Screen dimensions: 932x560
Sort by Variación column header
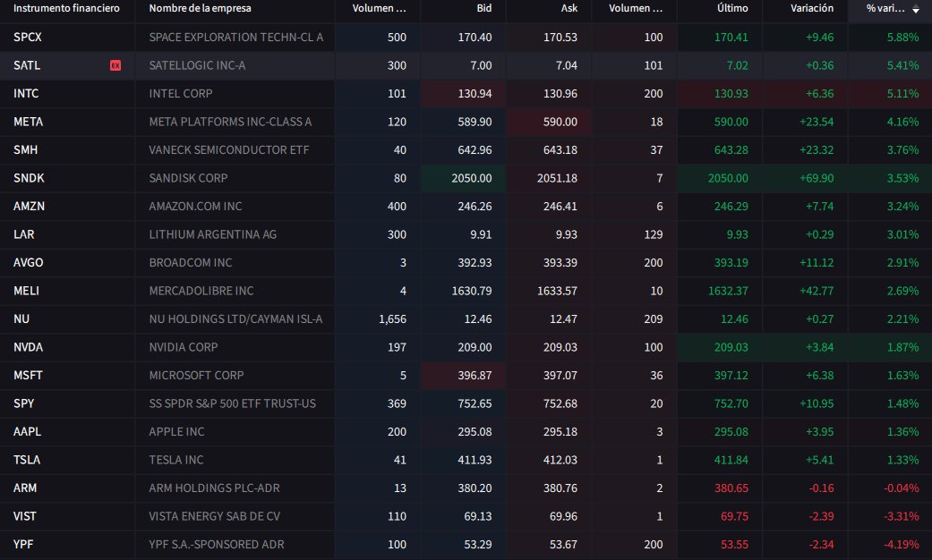tap(812, 8)
